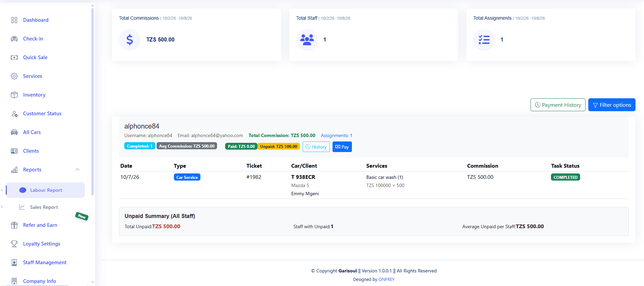
Task: Click the Reports bar chart icon
Action: (x=14, y=170)
